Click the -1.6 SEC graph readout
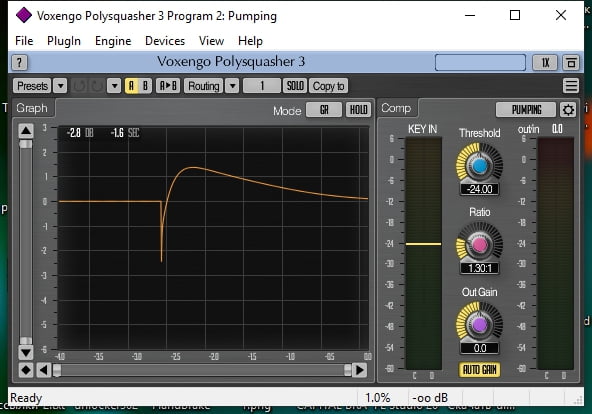 click(125, 133)
